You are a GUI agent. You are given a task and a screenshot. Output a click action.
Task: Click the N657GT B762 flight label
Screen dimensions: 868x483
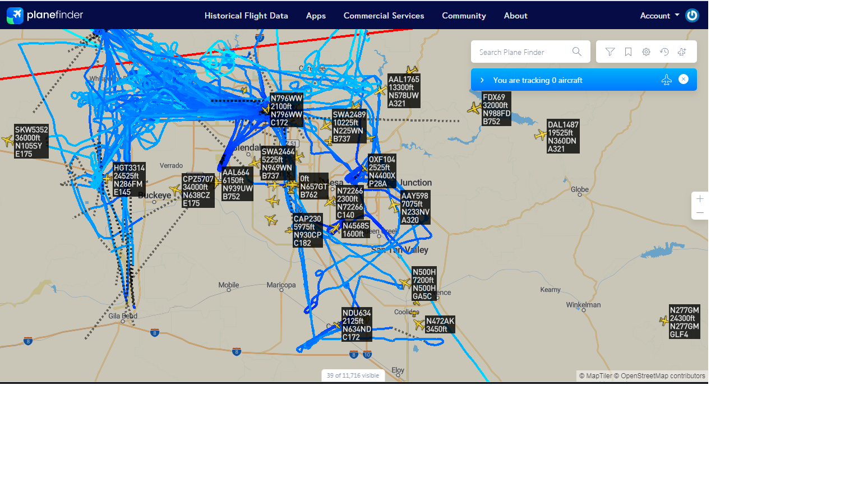pyautogui.click(x=313, y=187)
